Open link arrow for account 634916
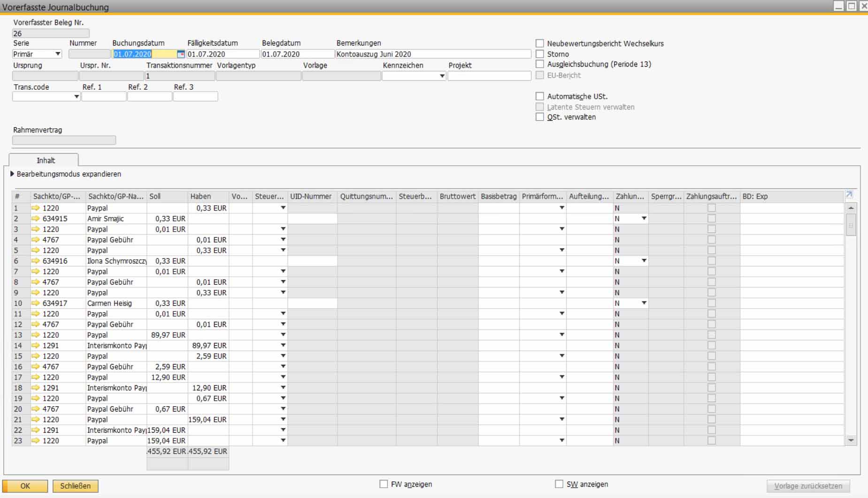 click(x=36, y=261)
